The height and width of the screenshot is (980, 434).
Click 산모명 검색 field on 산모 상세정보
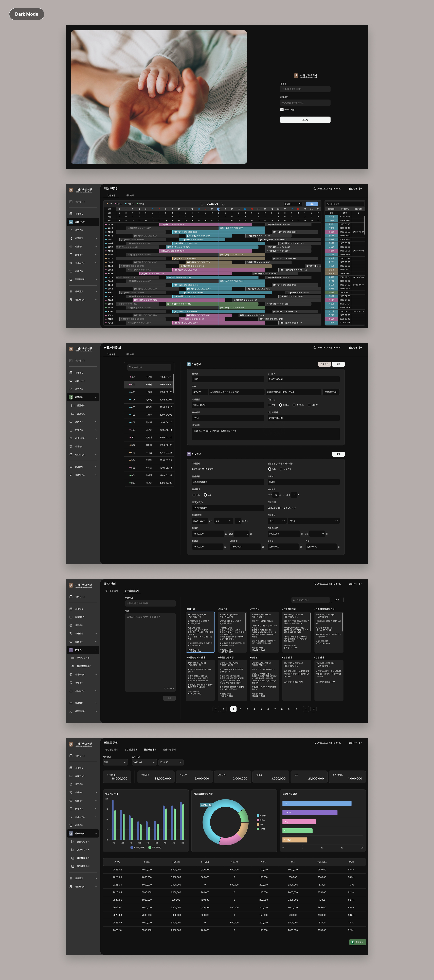[x=149, y=367]
